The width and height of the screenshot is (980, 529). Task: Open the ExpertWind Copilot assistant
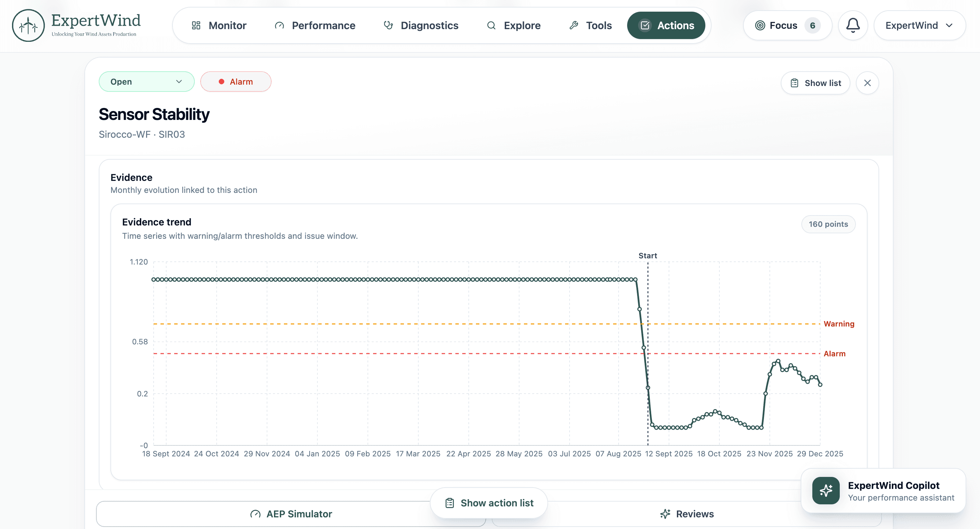[x=883, y=491]
